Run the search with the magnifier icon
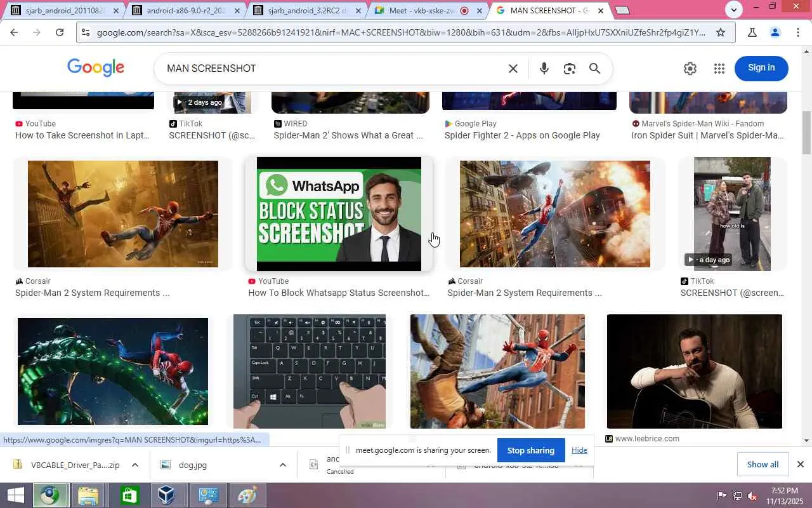 click(x=594, y=69)
